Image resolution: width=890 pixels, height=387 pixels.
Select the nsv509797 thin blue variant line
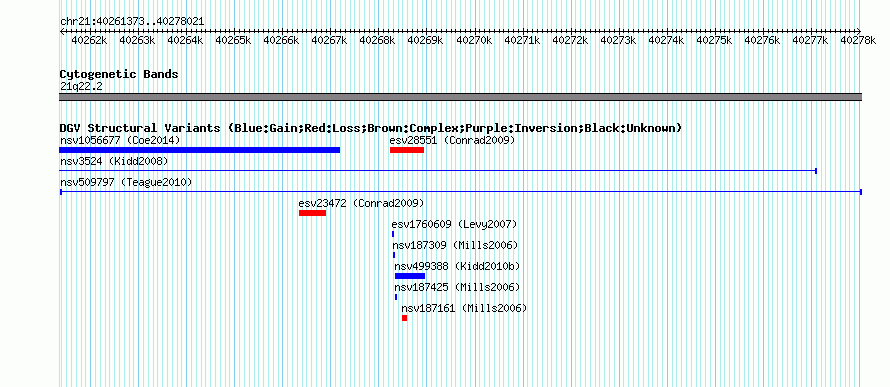click(x=461, y=192)
